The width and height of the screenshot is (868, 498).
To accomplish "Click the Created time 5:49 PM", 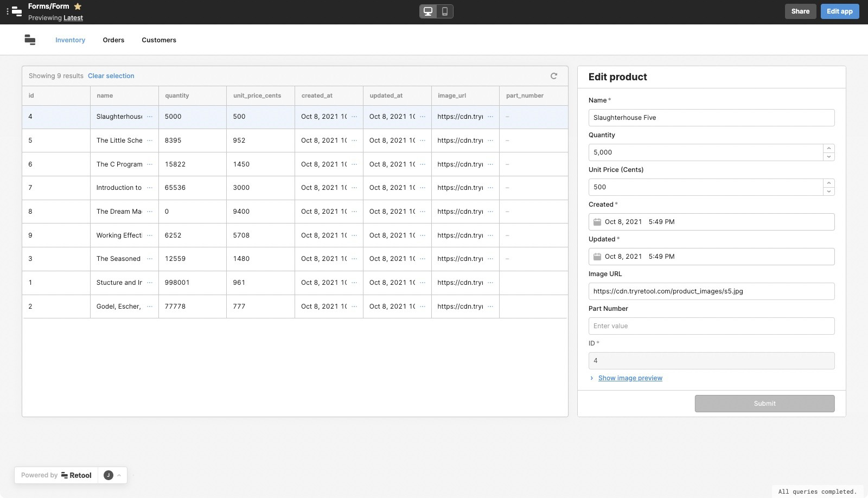I will [x=661, y=222].
